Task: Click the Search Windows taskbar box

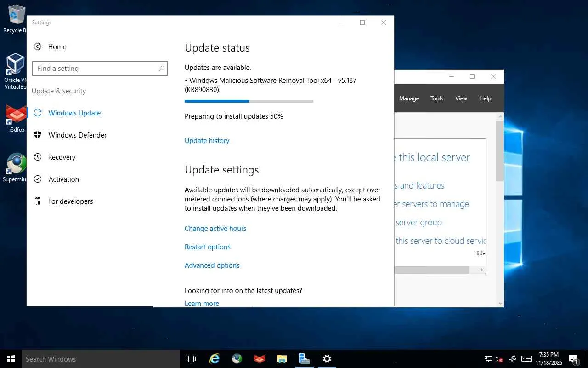Action: 101,359
